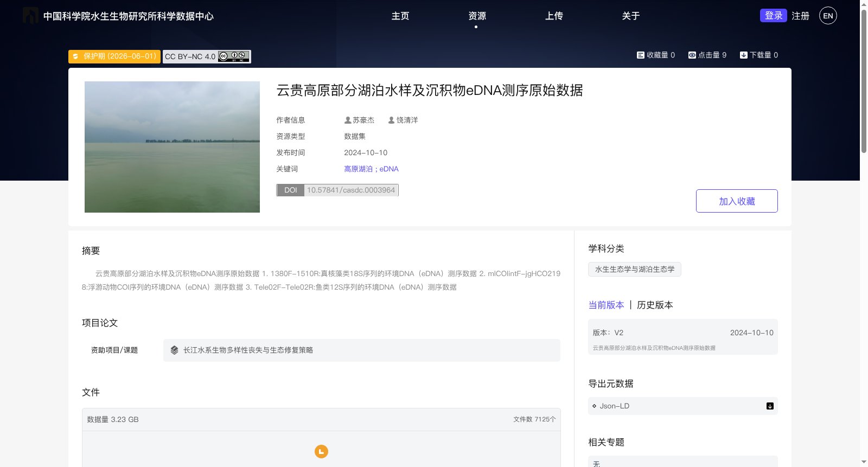Click the 中国科学院水生生物研究所科学数据中心 site title
The height and width of the screenshot is (467, 868).
pos(129,16)
